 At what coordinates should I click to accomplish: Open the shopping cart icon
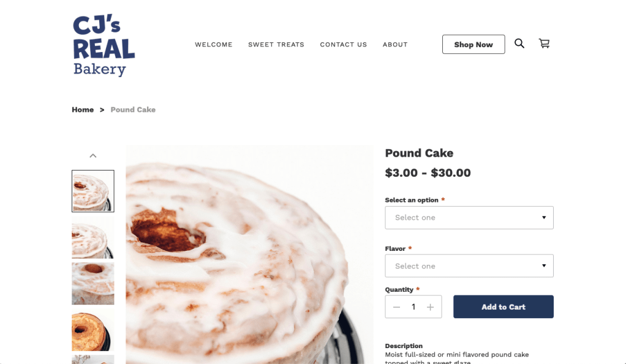pos(544,43)
